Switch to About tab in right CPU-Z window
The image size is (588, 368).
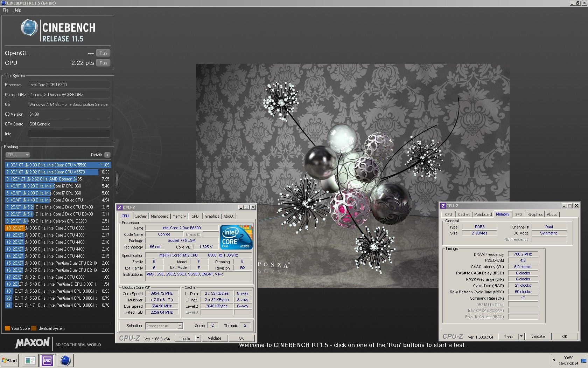(x=552, y=214)
